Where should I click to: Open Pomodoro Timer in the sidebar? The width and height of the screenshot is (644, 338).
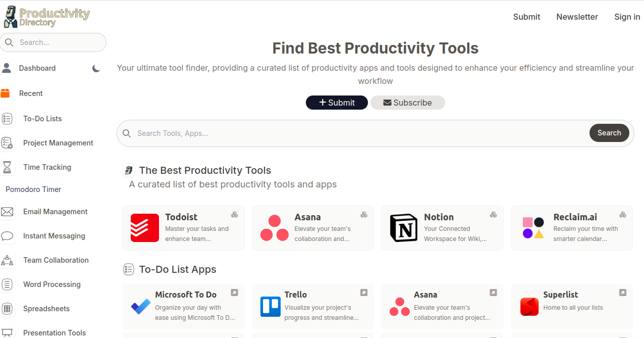point(33,189)
